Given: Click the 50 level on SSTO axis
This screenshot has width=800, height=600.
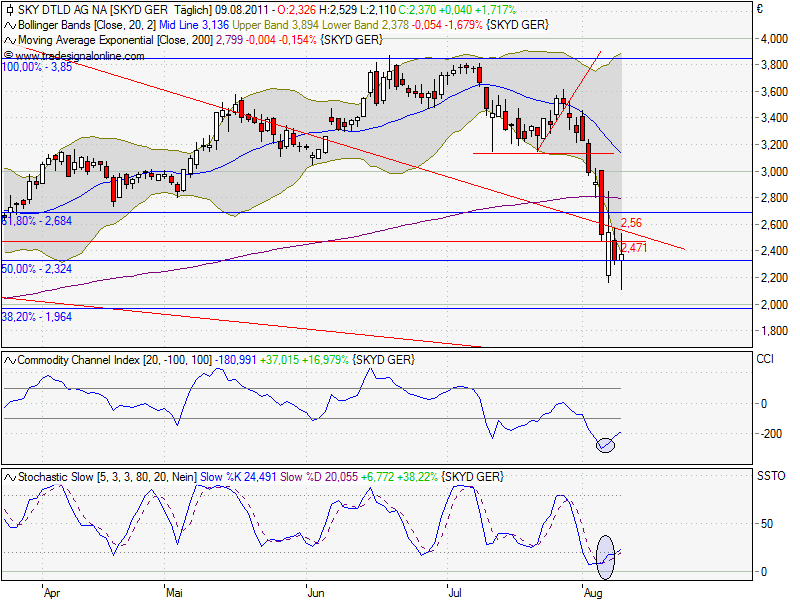Looking at the screenshot, I should pyautogui.click(x=767, y=524).
